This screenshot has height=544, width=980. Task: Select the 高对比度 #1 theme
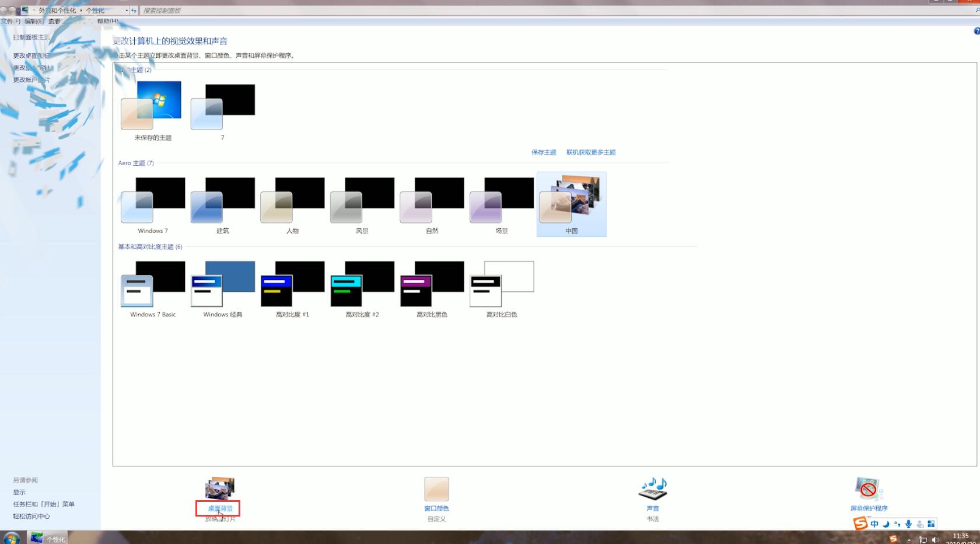292,288
